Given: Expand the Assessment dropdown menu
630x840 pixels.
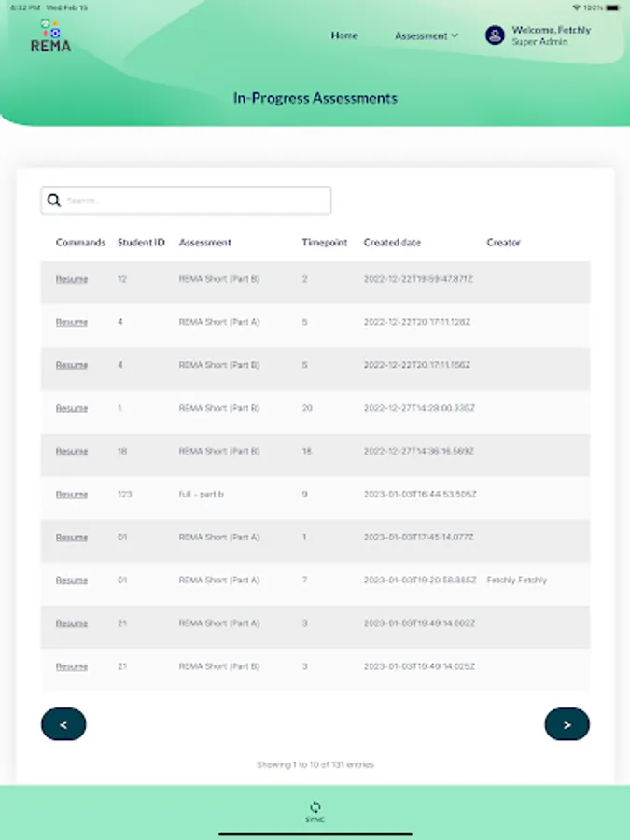Looking at the screenshot, I should [x=427, y=35].
